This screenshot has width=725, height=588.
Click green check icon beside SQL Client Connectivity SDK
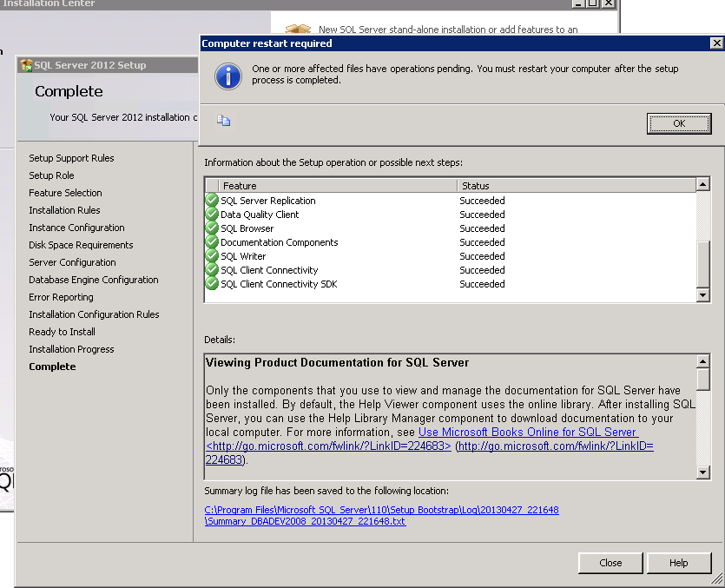212,284
